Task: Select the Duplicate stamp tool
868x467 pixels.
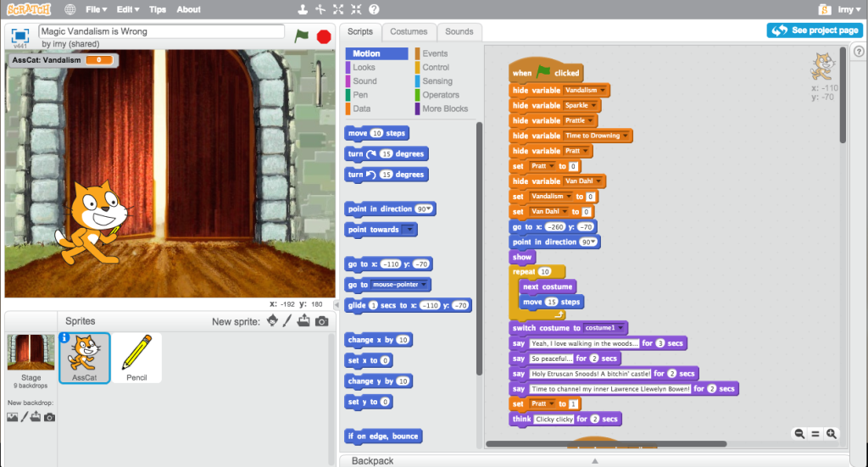Action: point(303,9)
